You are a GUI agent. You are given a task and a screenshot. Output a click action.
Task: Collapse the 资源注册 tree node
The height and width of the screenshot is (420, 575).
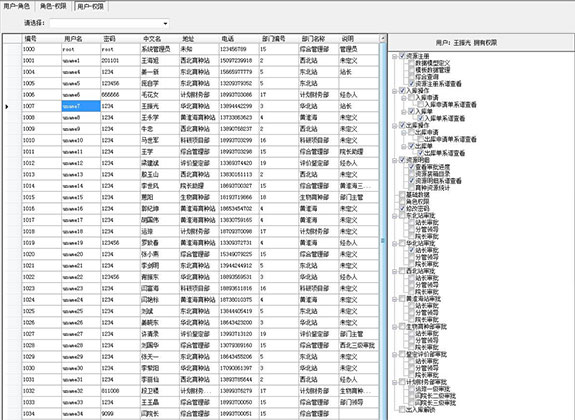pyautogui.click(x=395, y=56)
